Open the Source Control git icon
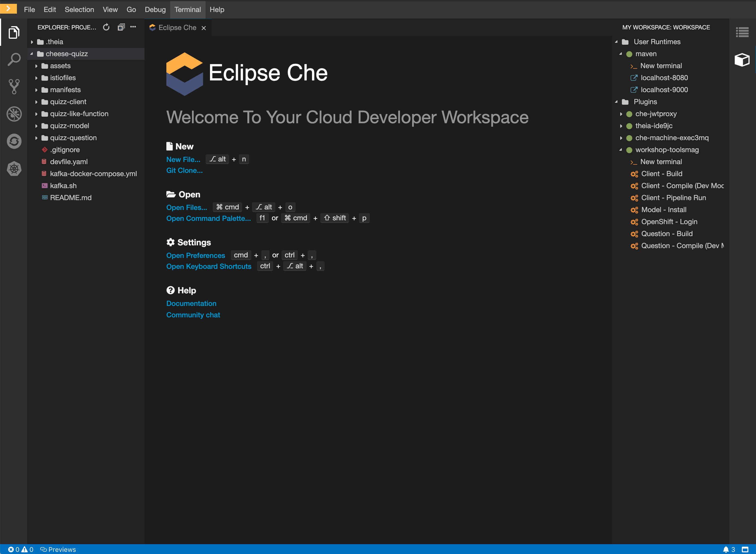Image resolution: width=756 pixels, height=554 pixels. (x=14, y=86)
